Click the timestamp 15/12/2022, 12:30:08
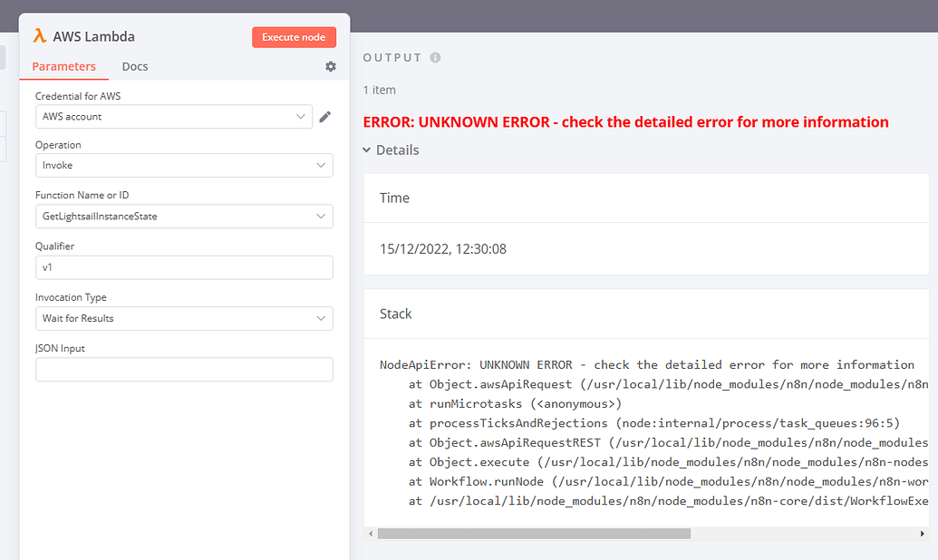This screenshot has height=560, width=938. point(442,249)
